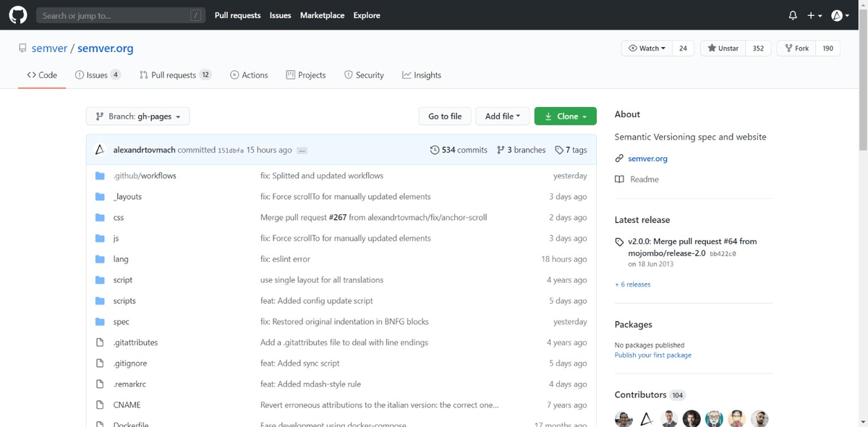Select the folder icon beside spec
The image size is (868, 427).
101,322
